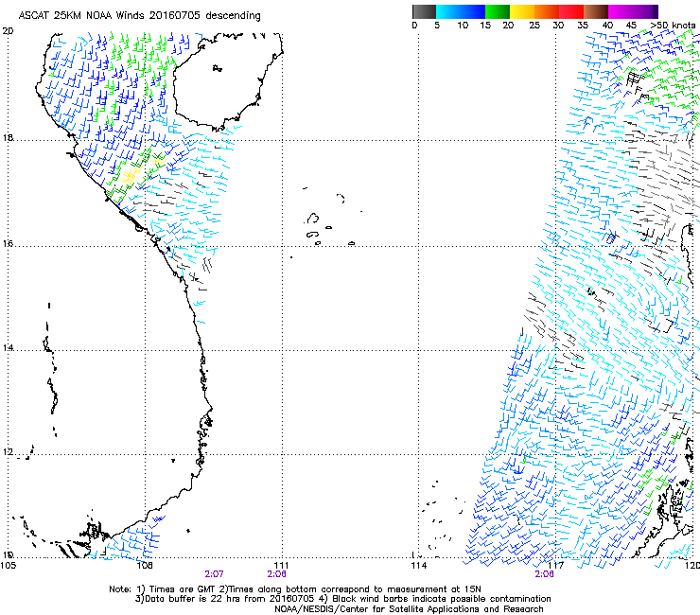Click the legend label '0'
This screenshot has width=700, height=615.
point(414,26)
